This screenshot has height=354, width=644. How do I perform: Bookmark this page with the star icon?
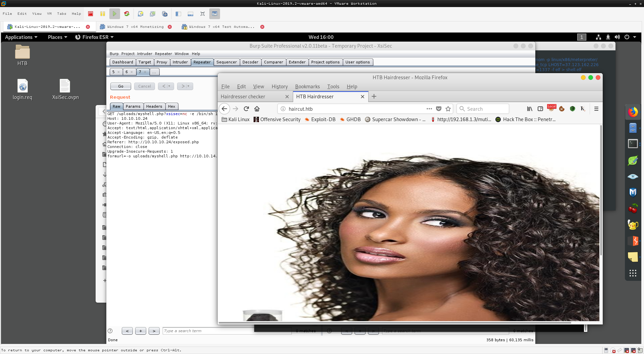448,109
